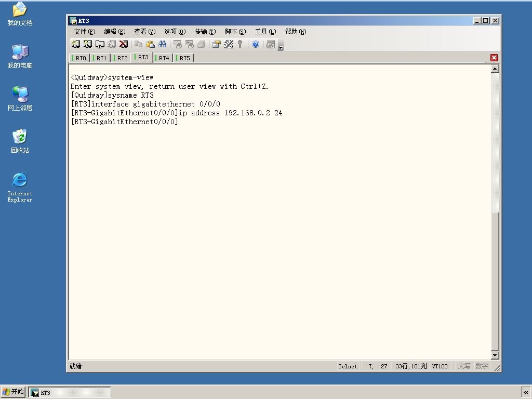Open the 编辑(E) menu
532x399 pixels.
(x=115, y=32)
